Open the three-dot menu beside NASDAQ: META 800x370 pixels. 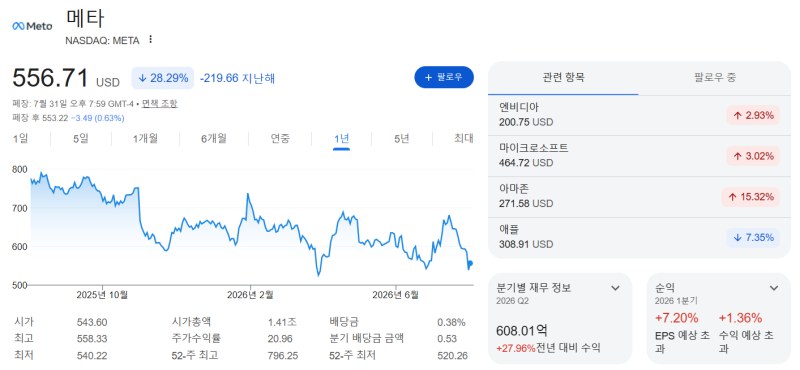pos(150,40)
